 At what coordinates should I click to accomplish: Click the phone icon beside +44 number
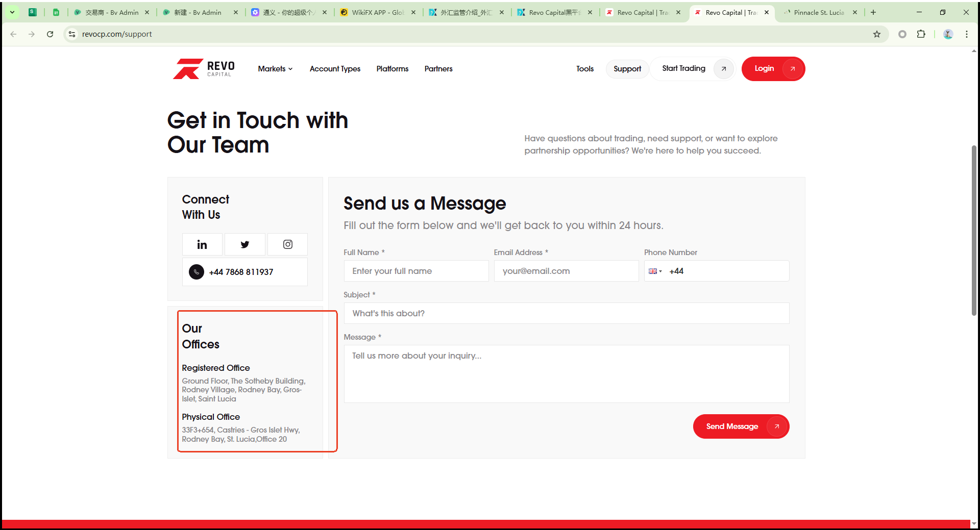pos(197,272)
